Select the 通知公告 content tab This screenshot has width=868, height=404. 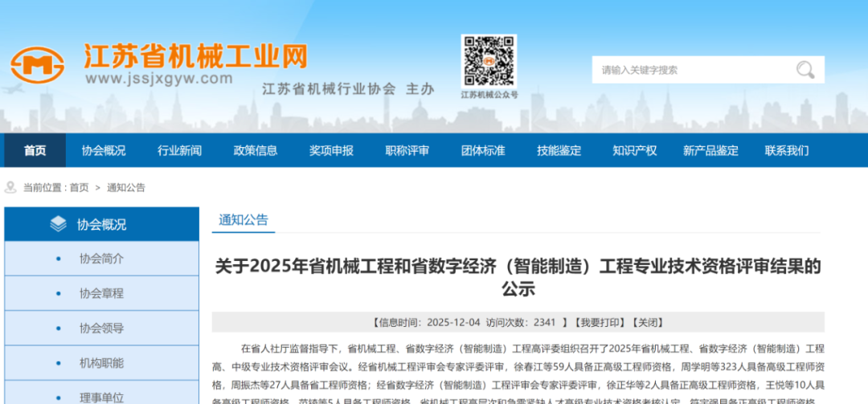point(244,220)
